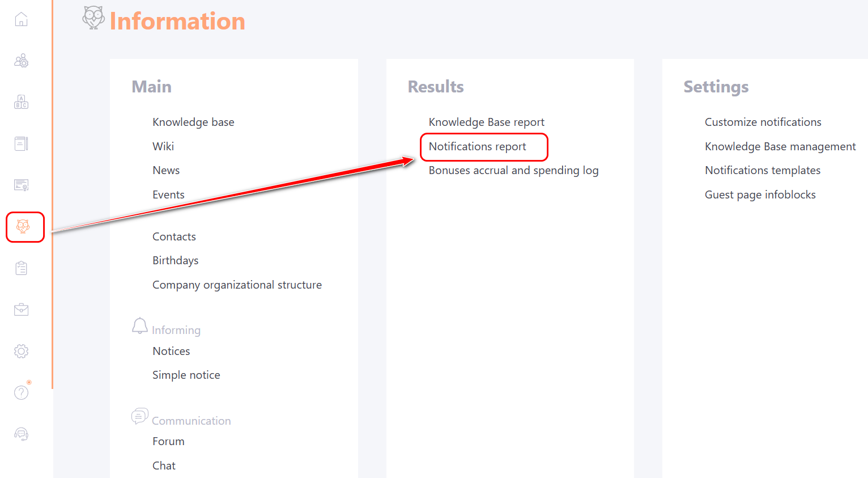Click the help question mark icon
The image size is (868, 478).
pos(22,392)
